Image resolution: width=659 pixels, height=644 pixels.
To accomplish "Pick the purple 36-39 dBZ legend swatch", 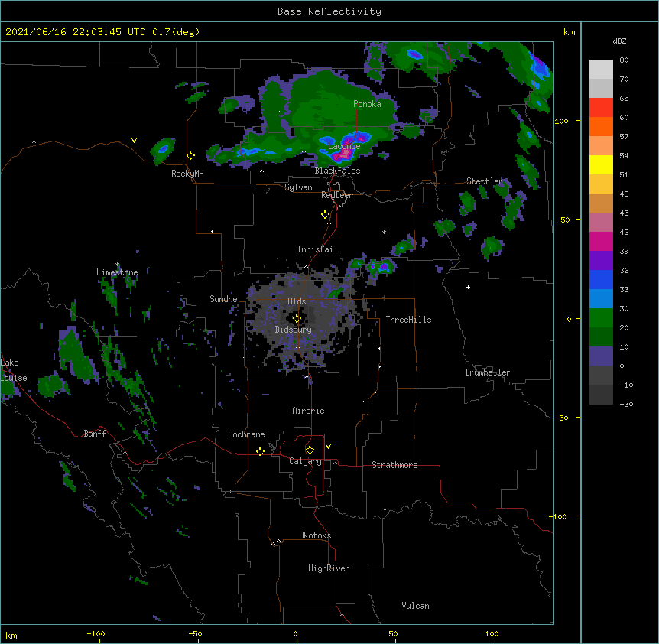I will pyautogui.click(x=601, y=260).
